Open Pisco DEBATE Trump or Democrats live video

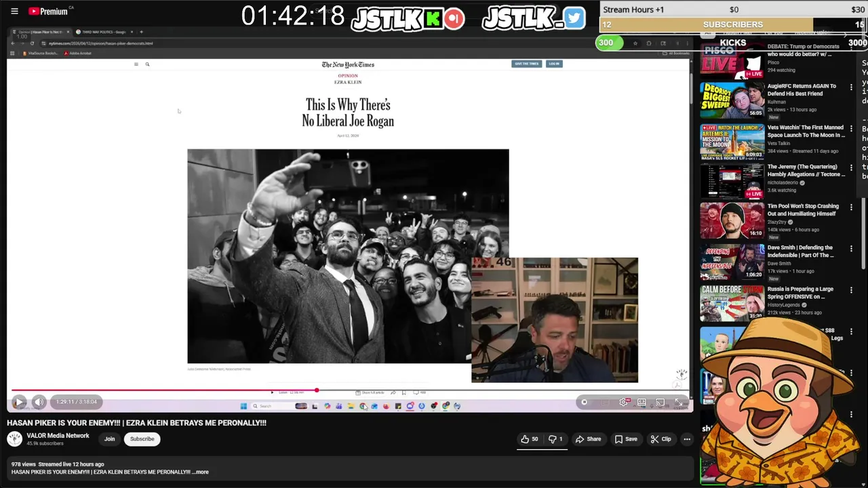tap(732, 60)
